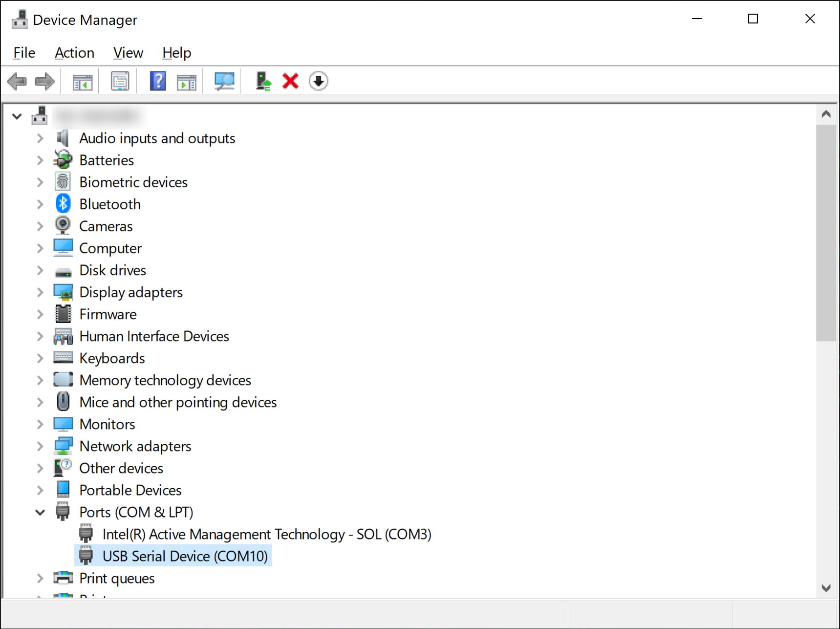Open Properties from the toolbar
This screenshot has width=840, height=629.
coord(120,81)
